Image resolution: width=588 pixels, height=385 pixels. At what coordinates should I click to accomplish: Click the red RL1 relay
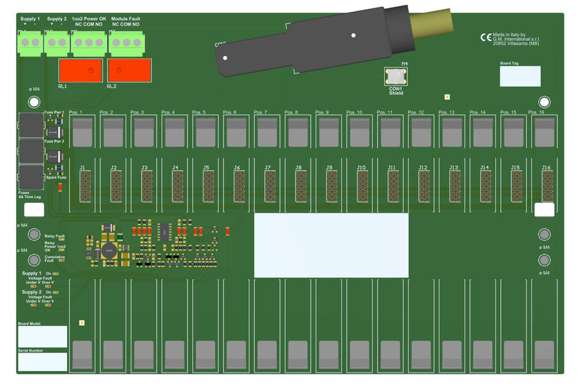(80, 70)
